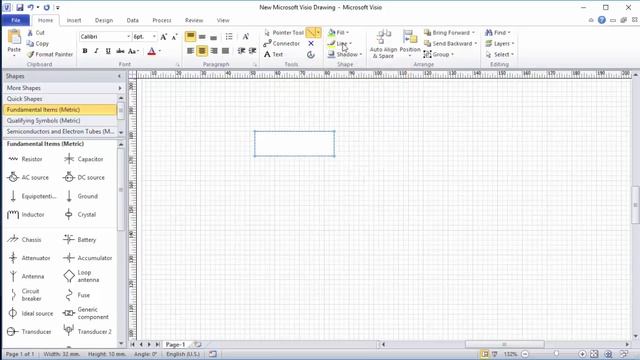
Task: Open the Calibri font name dropdown
Action: tap(128, 37)
